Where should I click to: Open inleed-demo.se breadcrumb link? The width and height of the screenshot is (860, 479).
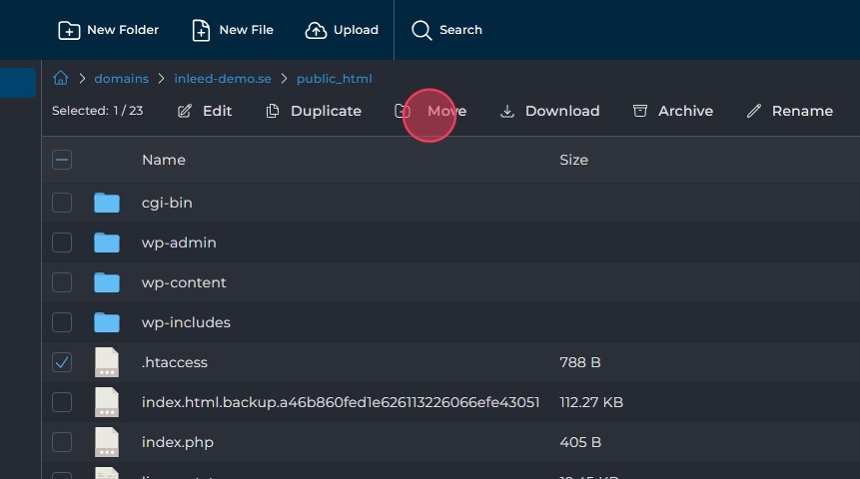click(x=222, y=78)
